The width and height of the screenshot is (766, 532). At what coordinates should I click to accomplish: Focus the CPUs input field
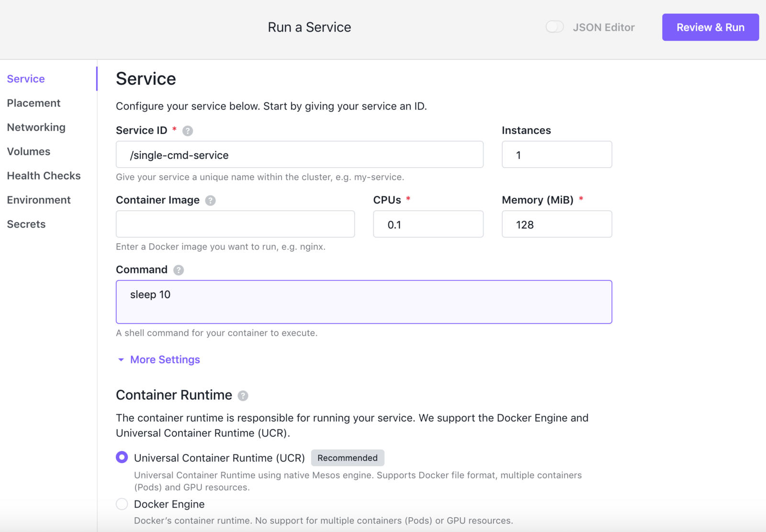point(428,224)
